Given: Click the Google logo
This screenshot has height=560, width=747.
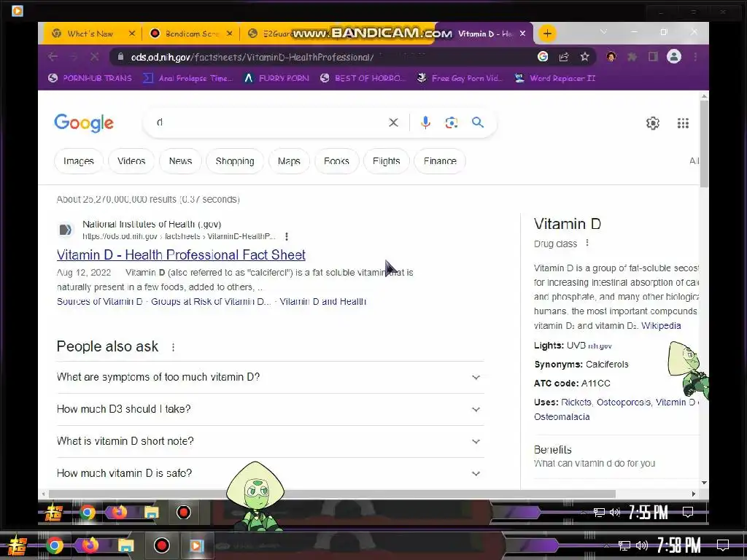Looking at the screenshot, I should coord(84,122).
